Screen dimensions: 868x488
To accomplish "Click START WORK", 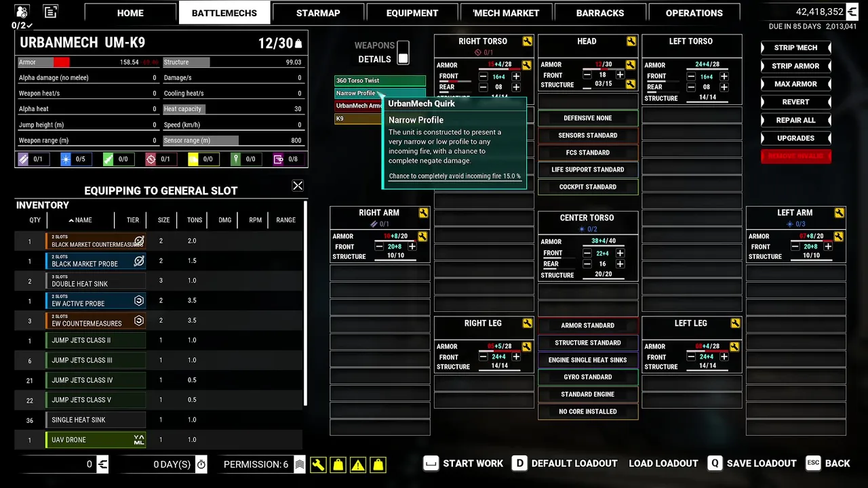I will (x=463, y=464).
